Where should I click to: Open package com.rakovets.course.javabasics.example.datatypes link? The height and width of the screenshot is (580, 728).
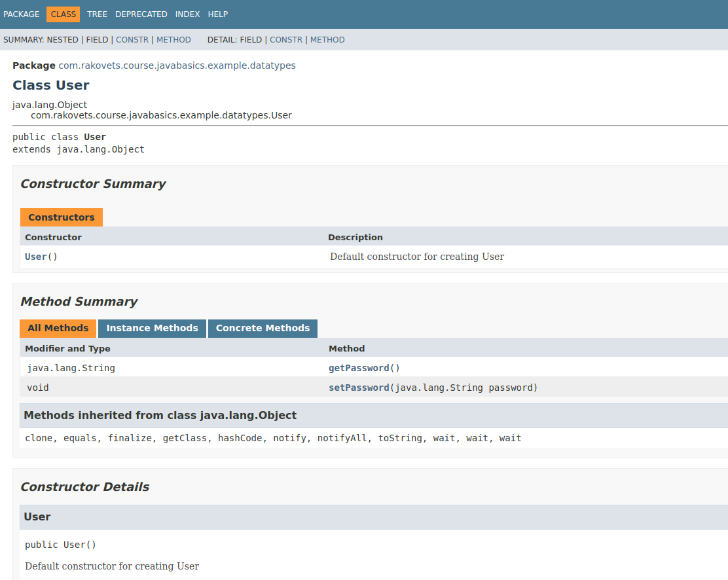click(x=177, y=65)
